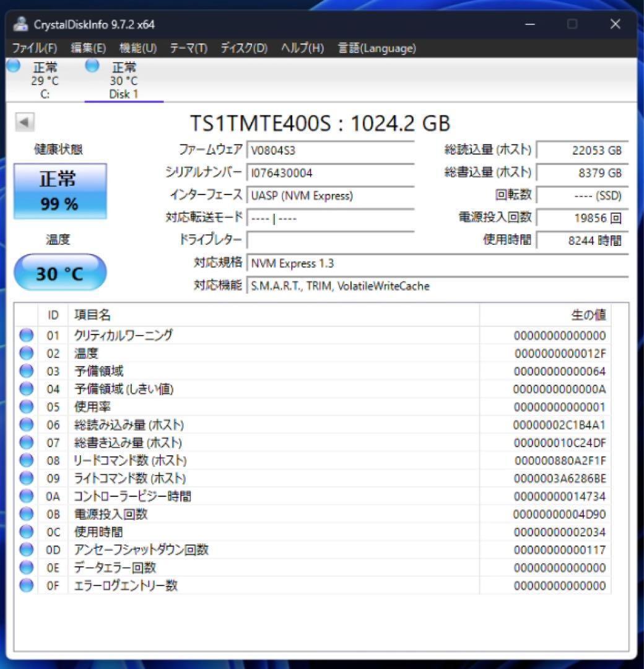Click the status indicator for 温度 attribute row
The image size is (644, 669).
coord(25,353)
